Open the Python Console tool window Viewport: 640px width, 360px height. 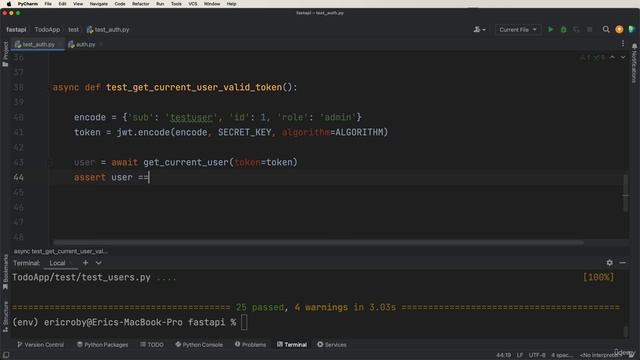[x=199, y=344]
